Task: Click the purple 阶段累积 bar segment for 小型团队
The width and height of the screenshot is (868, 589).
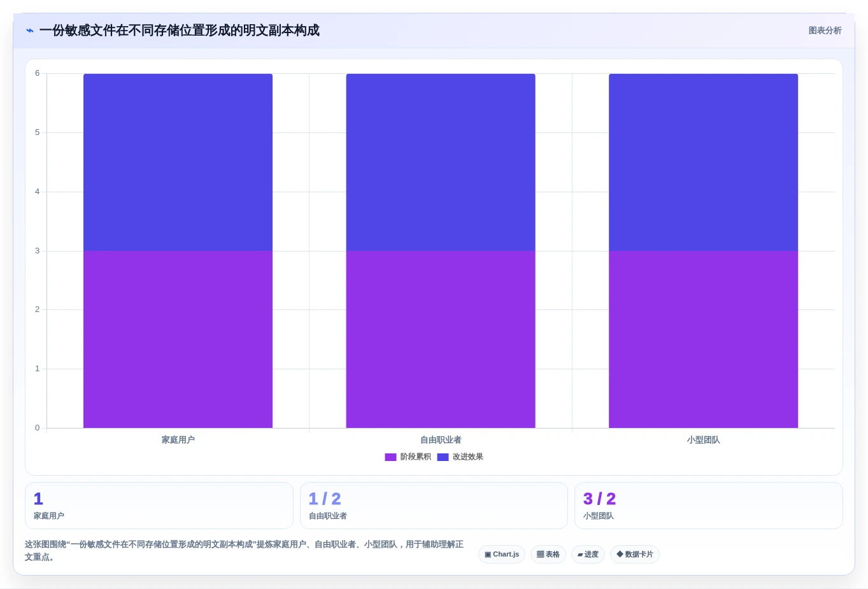Action: 703,339
